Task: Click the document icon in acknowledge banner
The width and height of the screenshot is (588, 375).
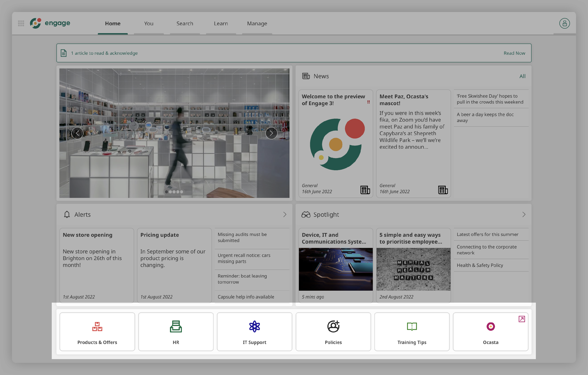Action: pyautogui.click(x=64, y=53)
